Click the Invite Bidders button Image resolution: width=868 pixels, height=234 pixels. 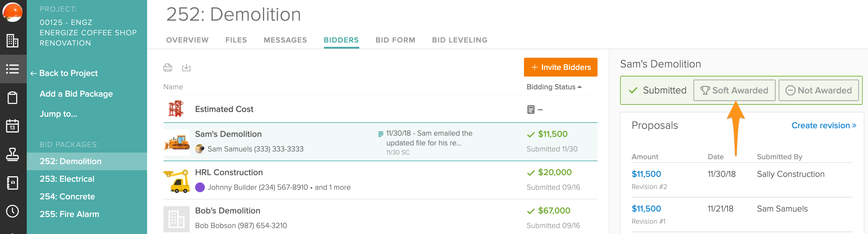click(560, 67)
